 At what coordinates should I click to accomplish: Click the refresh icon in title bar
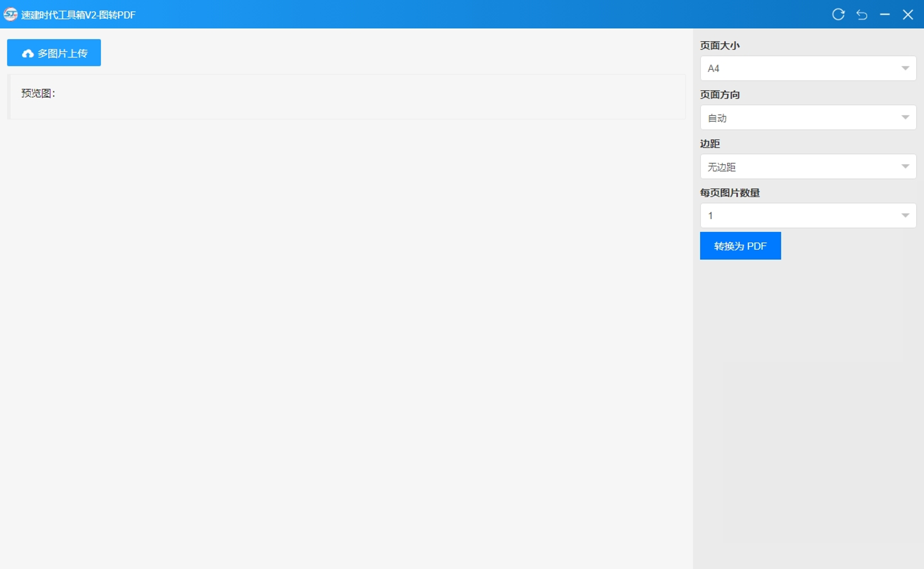click(838, 14)
